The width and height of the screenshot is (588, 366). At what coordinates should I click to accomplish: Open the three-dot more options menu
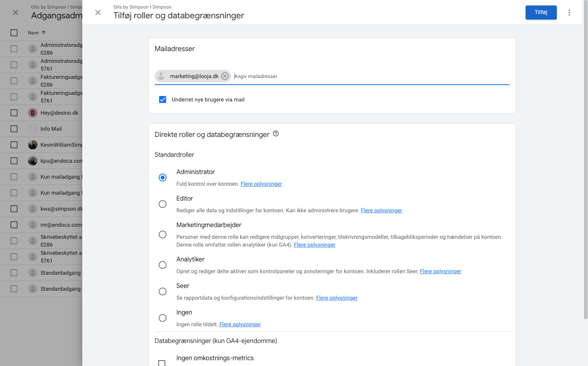[x=569, y=12]
